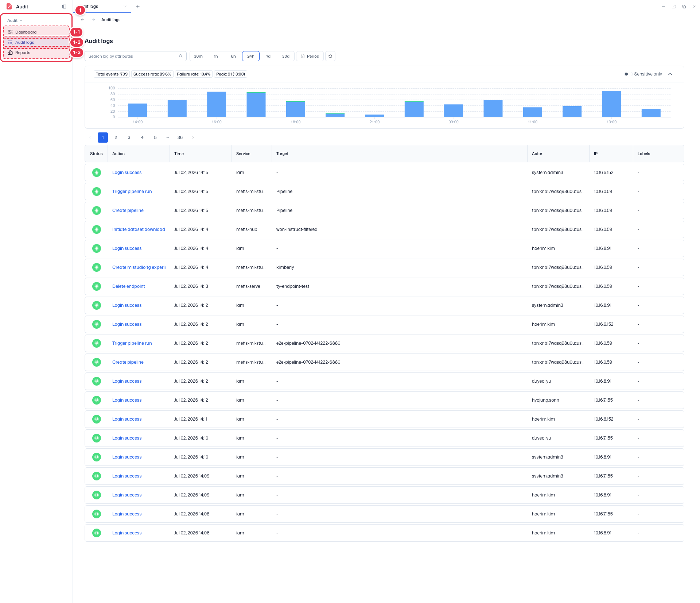Open Create mlstudio tg experiment entry
Screen dimensions: 700x603
139,267
